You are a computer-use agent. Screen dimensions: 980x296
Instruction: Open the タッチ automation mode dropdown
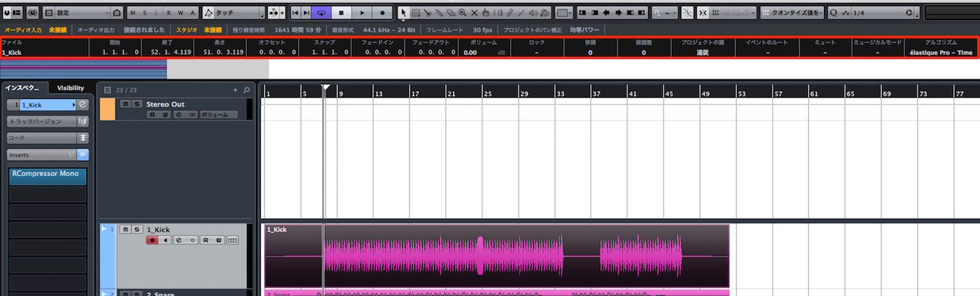(x=234, y=13)
